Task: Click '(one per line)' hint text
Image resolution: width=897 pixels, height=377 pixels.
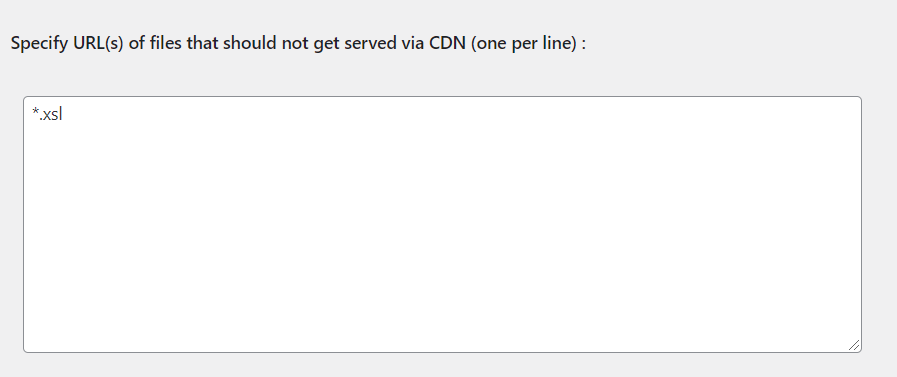Action: (523, 43)
